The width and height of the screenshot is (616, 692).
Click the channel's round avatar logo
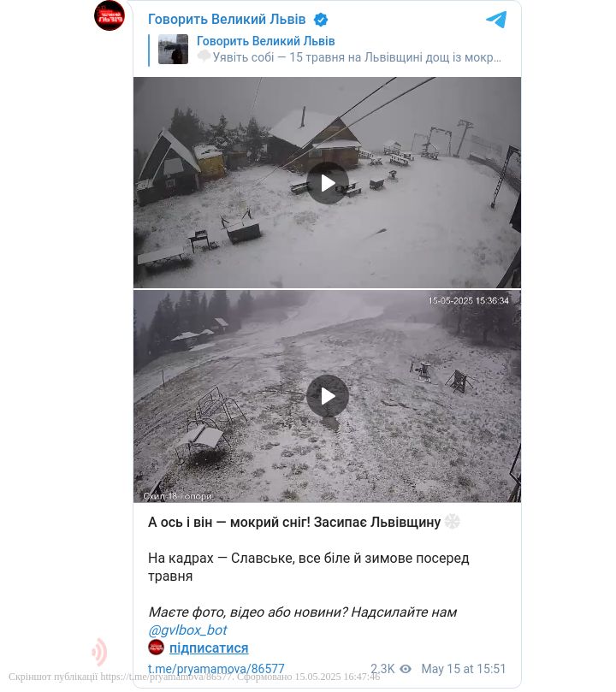pyautogui.click(x=110, y=15)
